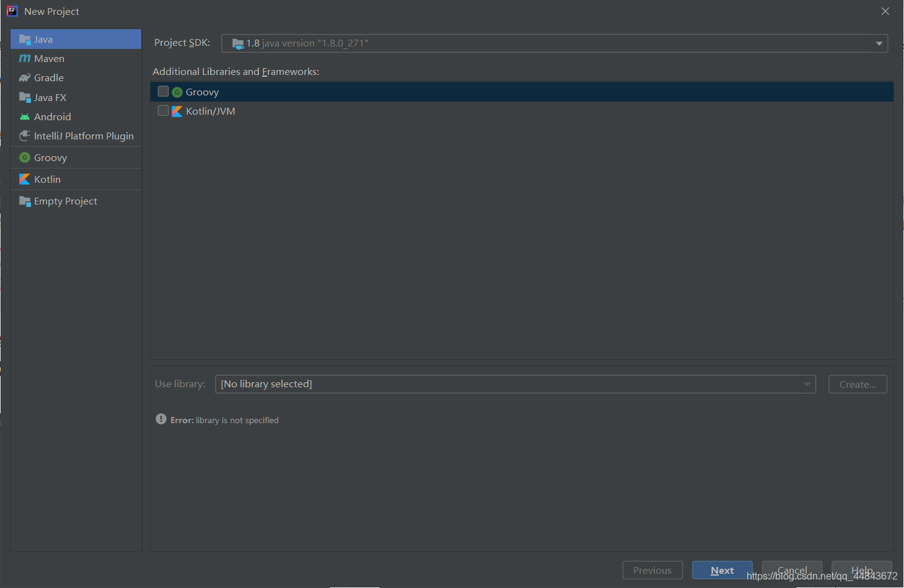Click the Android robot icon
This screenshot has width=904, height=588.
(x=25, y=116)
